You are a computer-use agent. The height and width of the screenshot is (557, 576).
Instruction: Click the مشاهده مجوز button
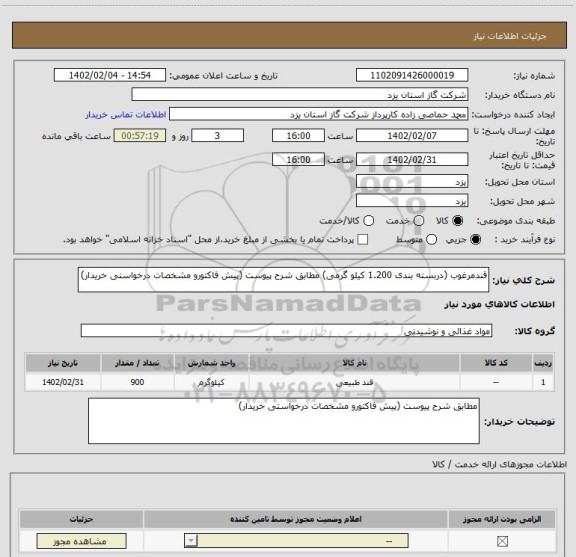[82, 541]
